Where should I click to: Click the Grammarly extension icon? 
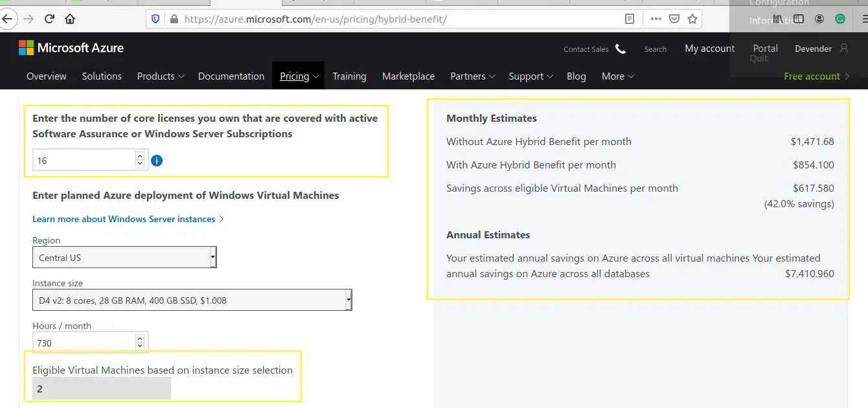[x=840, y=19]
